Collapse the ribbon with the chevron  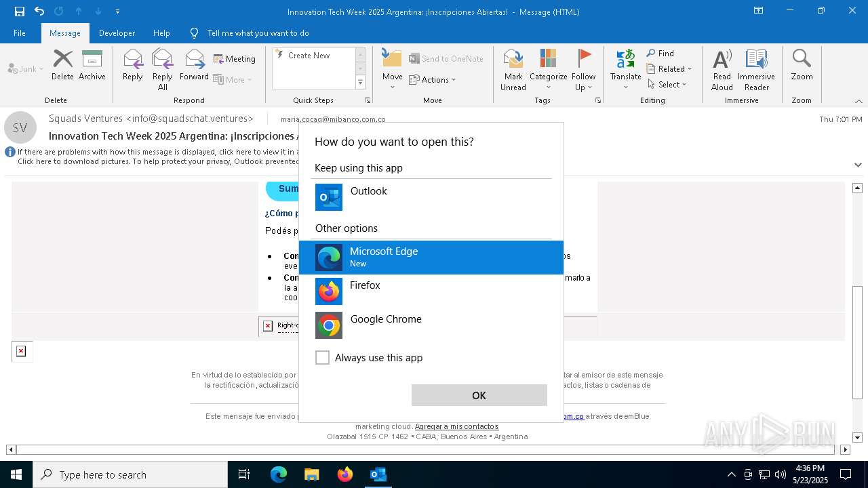pos(858,101)
